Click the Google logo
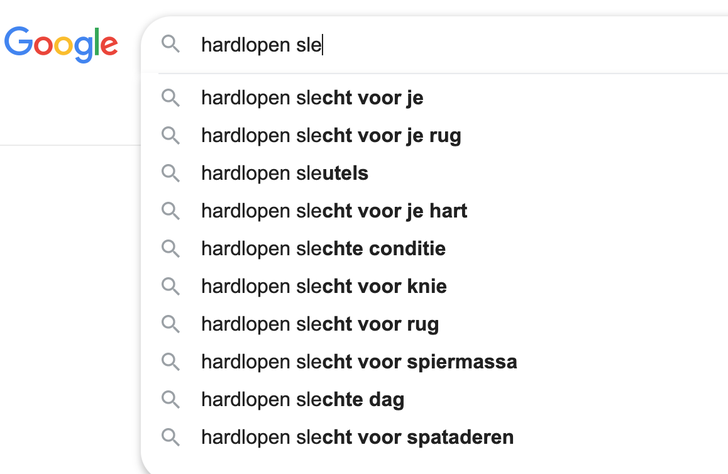728x474 pixels. coord(61,44)
